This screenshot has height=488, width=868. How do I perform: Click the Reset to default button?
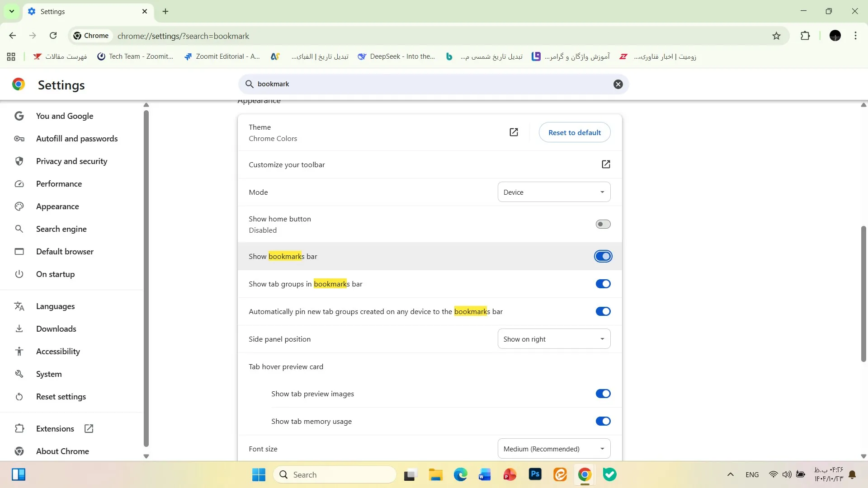575,132
